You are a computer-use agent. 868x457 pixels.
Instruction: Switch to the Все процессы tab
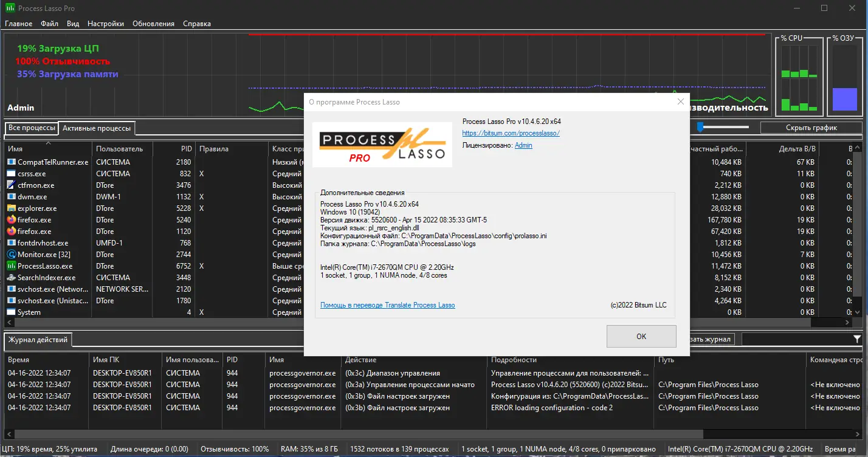31,128
